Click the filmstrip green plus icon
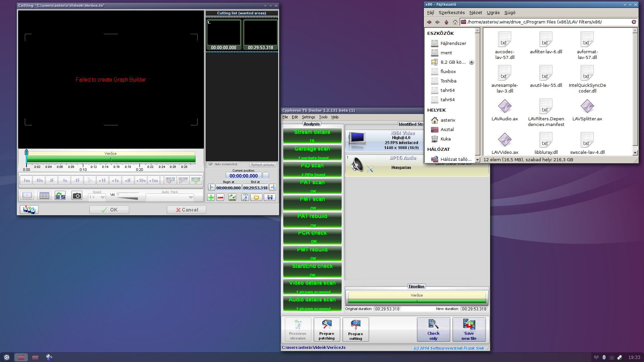The height and width of the screenshot is (362, 644). point(196,180)
